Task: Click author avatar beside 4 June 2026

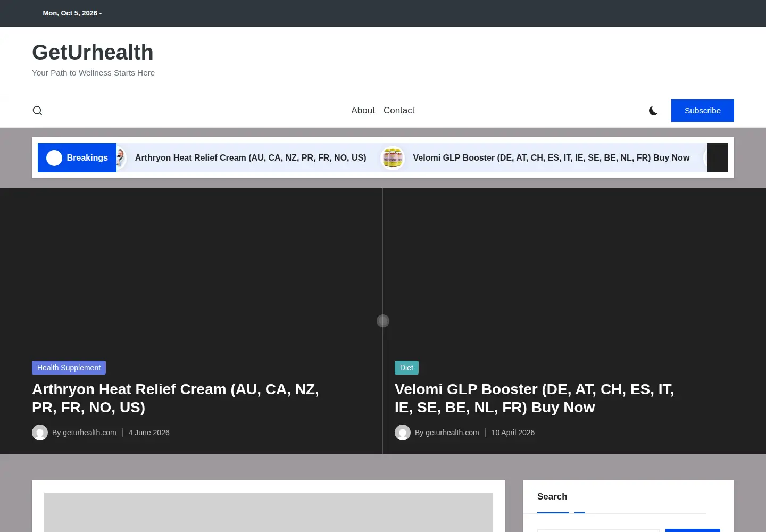Action: tap(40, 433)
